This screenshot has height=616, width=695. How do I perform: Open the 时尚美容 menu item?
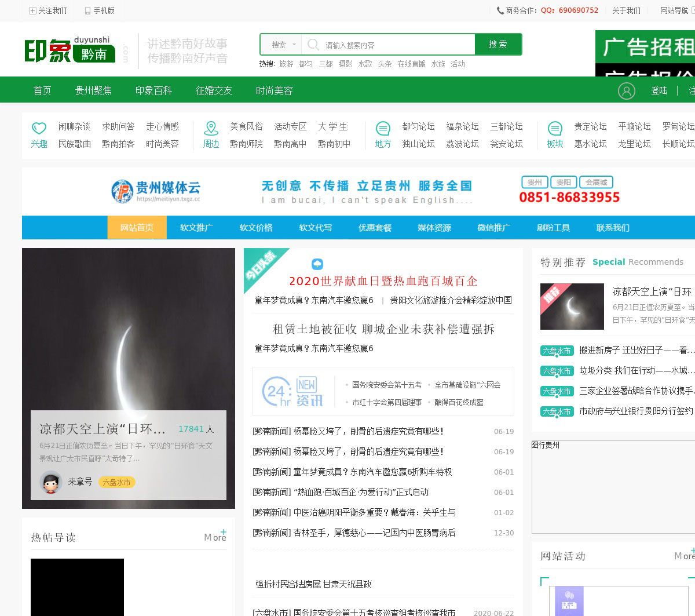(x=274, y=90)
